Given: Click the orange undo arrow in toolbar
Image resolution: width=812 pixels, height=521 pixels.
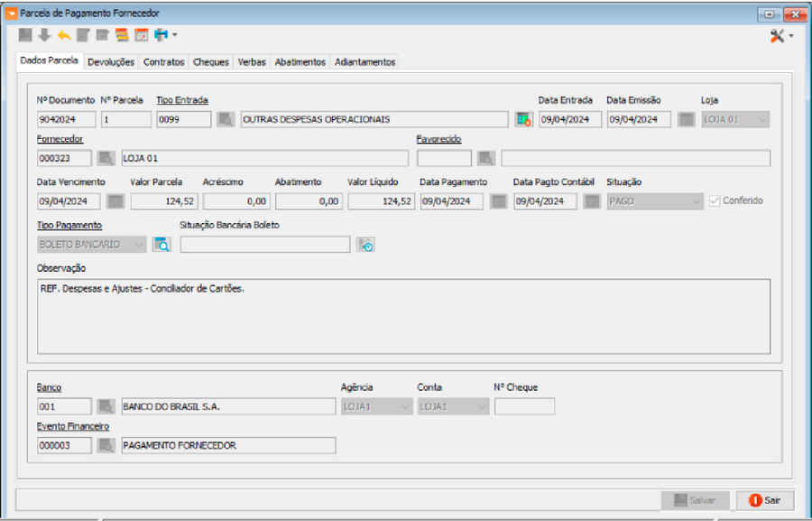Looking at the screenshot, I should point(63,35).
